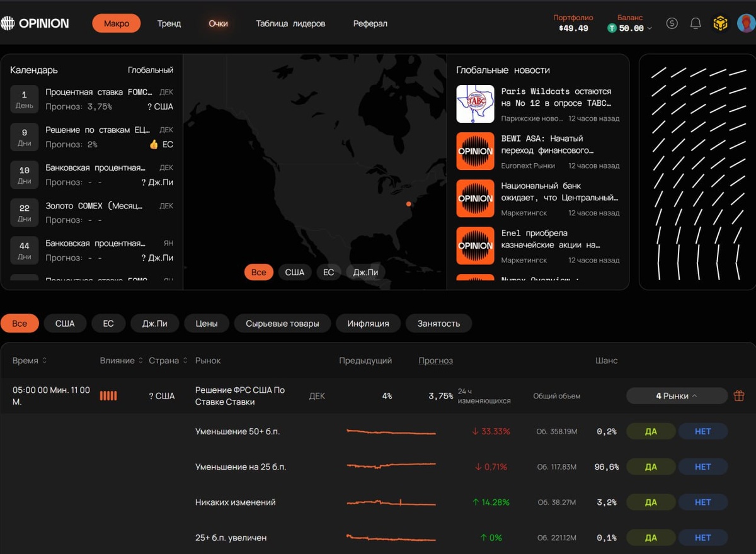Click НЕТ for Уменьшение 50+ б.п.
Screen dimensions: 756x554
[x=703, y=431]
